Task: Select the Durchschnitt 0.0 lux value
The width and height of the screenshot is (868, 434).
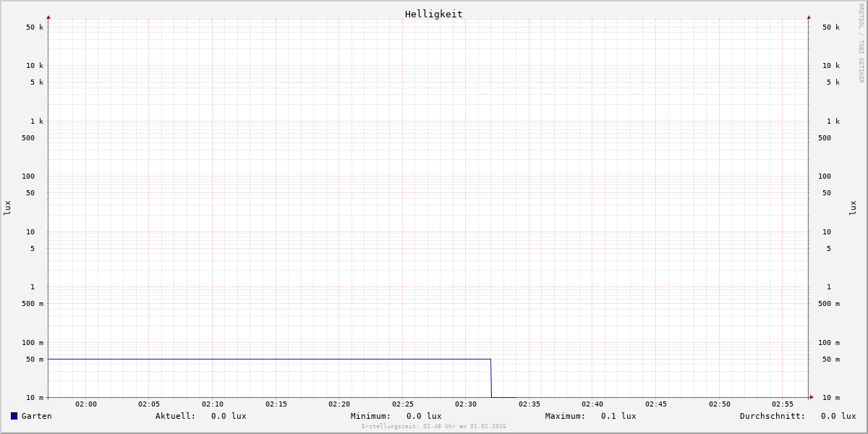Action: [838, 416]
